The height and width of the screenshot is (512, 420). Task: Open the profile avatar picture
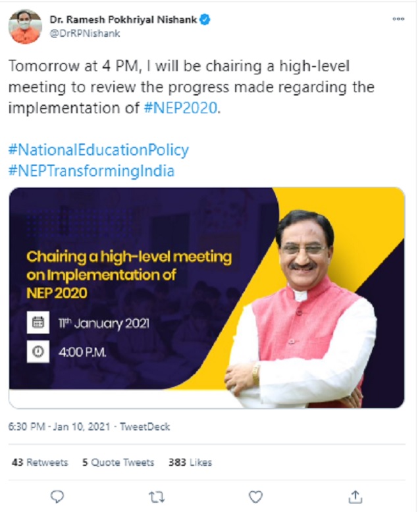tap(26, 26)
